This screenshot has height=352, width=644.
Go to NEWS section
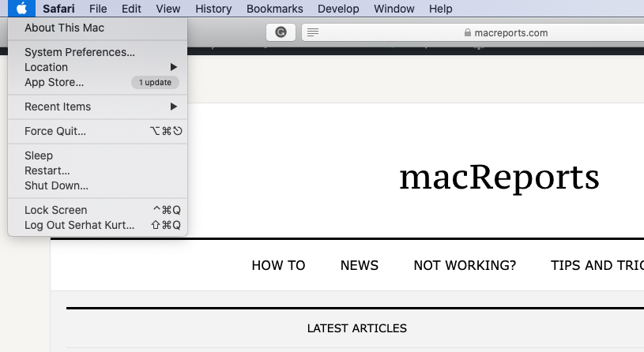(x=360, y=265)
